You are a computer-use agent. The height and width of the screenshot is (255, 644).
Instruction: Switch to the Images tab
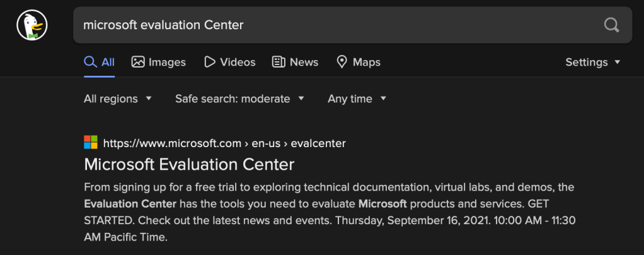166,62
